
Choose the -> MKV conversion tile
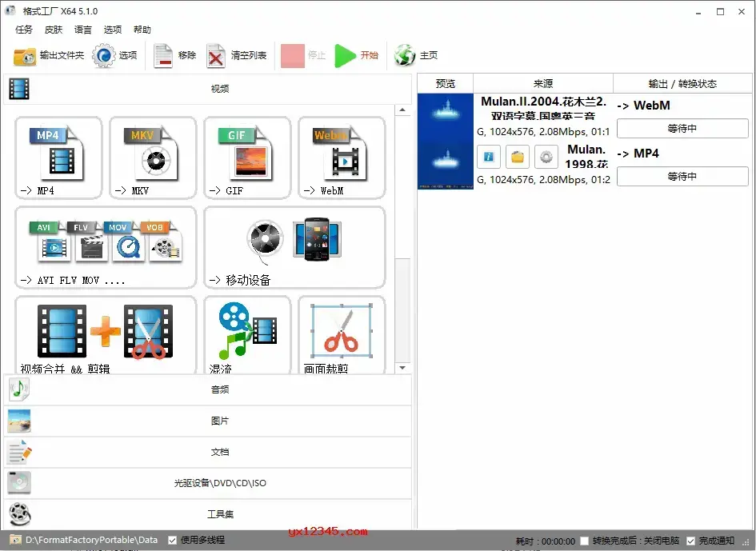tap(153, 158)
